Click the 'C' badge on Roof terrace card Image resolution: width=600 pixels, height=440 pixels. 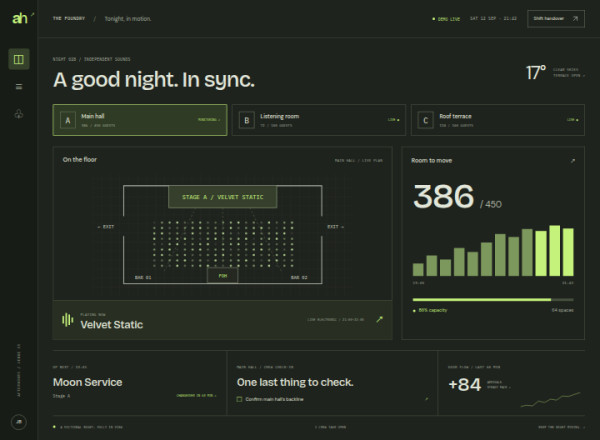click(426, 121)
